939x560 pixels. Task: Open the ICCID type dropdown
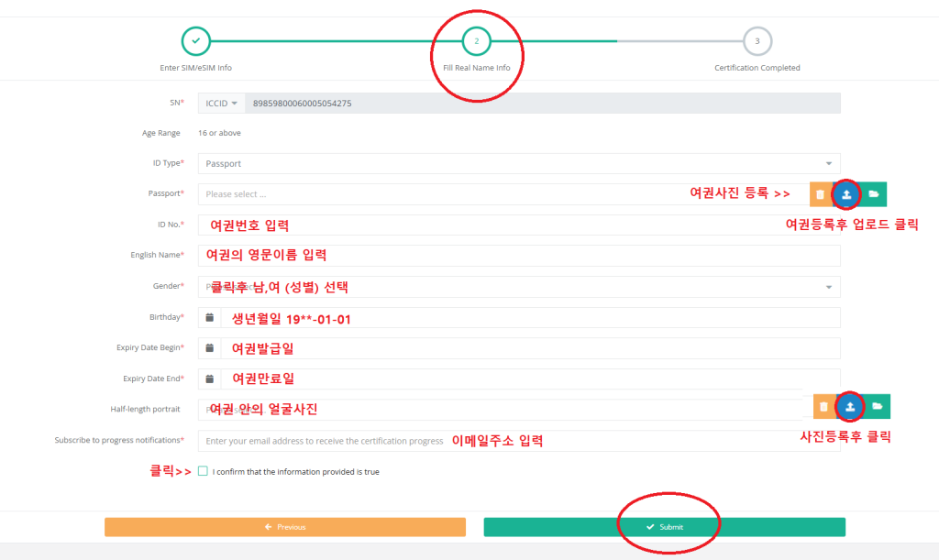coord(221,104)
